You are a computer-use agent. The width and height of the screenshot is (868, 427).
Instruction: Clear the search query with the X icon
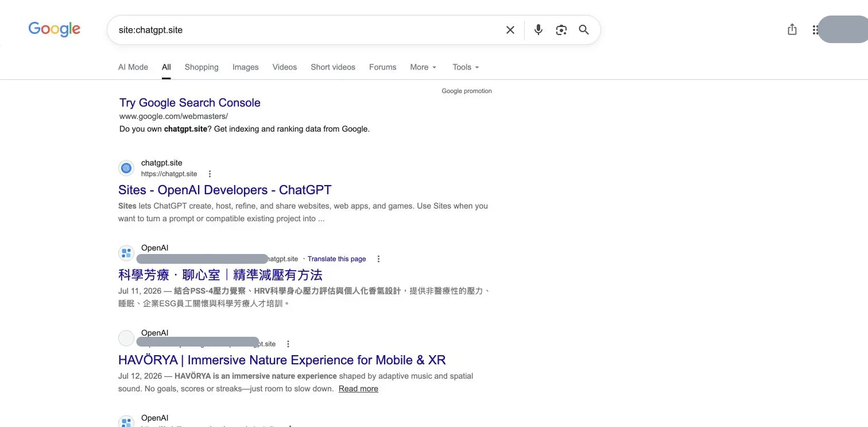click(510, 30)
